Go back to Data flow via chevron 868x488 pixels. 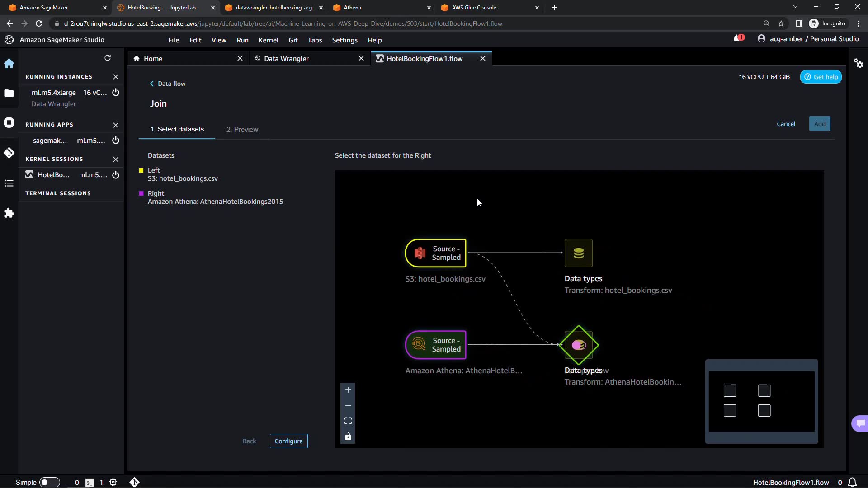(x=152, y=84)
